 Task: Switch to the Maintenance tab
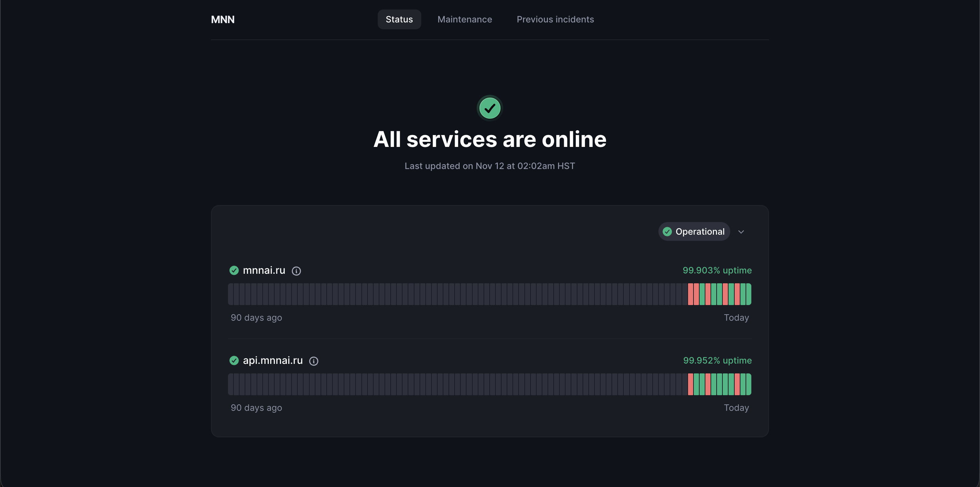(x=464, y=19)
